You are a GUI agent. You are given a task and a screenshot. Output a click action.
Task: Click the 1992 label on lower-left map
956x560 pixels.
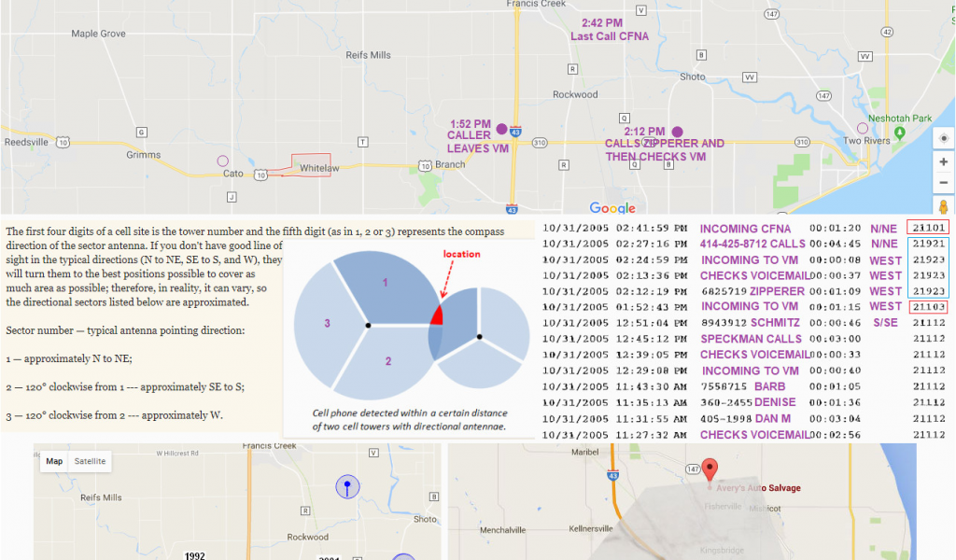tap(194, 555)
